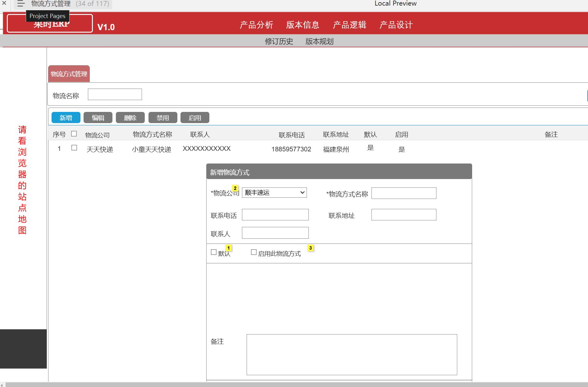Open 产品分析 navigation item

coord(256,25)
